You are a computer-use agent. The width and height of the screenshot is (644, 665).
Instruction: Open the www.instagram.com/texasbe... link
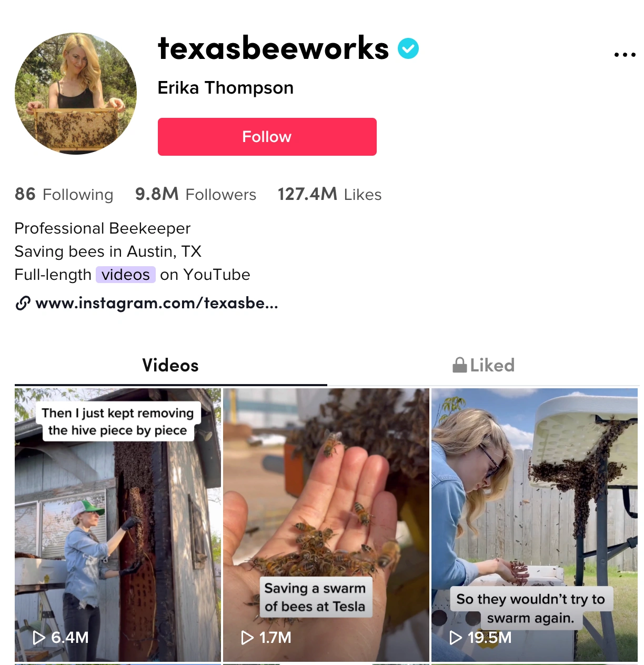pyautogui.click(x=157, y=304)
